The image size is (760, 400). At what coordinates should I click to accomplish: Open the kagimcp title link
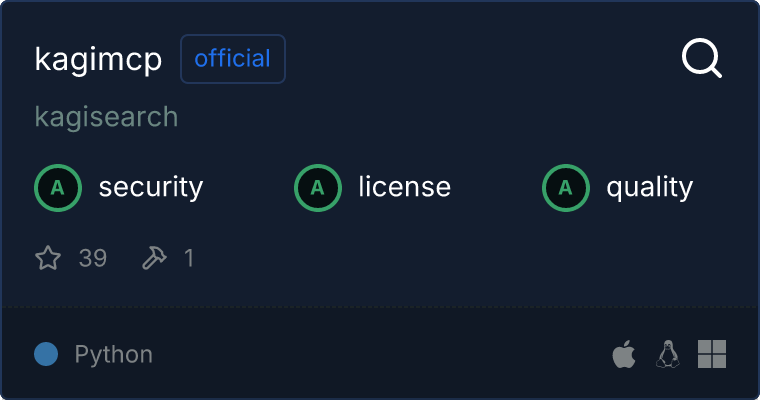[x=98, y=59]
